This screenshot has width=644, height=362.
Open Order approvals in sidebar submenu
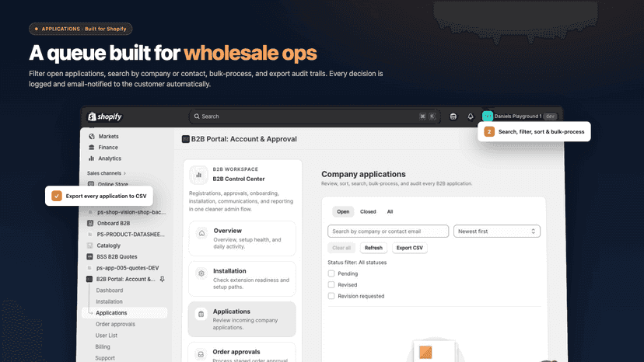tap(115, 324)
